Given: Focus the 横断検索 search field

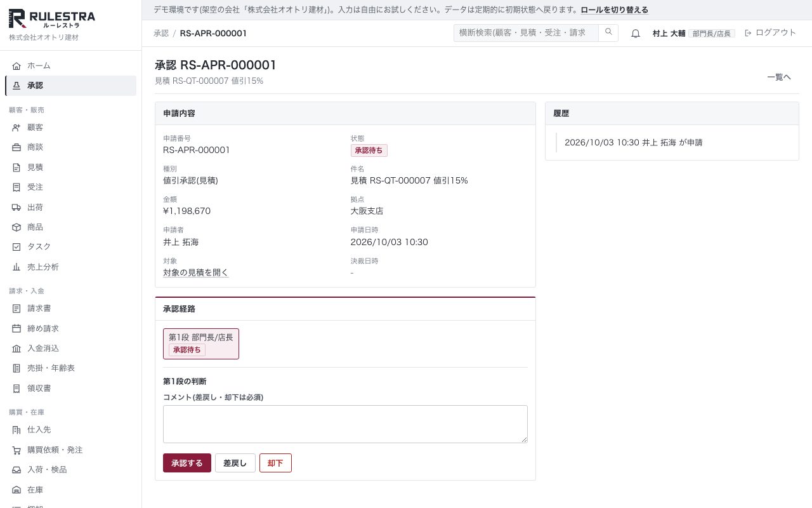Looking at the screenshot, I should pyautogui.click(x=526, y=33).
